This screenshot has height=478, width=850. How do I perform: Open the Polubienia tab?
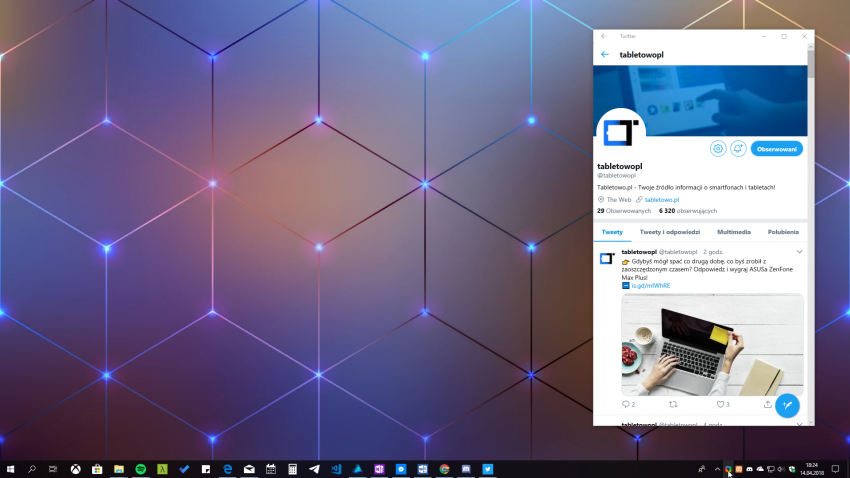783,231
